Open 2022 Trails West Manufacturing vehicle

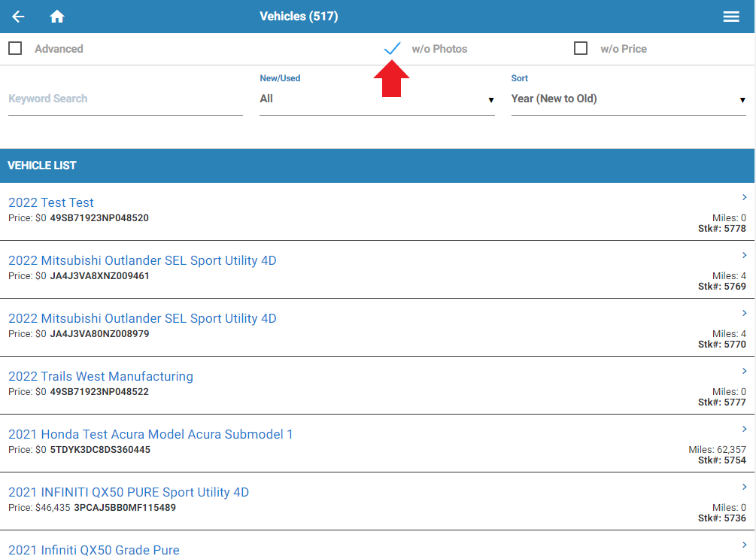pyautogui.click(x=101, y=376)
